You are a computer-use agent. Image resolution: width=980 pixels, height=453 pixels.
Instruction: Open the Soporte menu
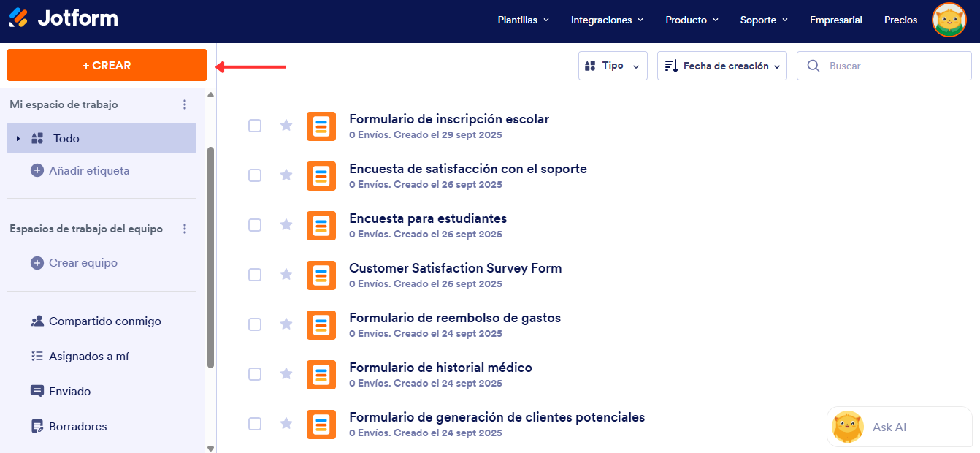coord(763,20)
